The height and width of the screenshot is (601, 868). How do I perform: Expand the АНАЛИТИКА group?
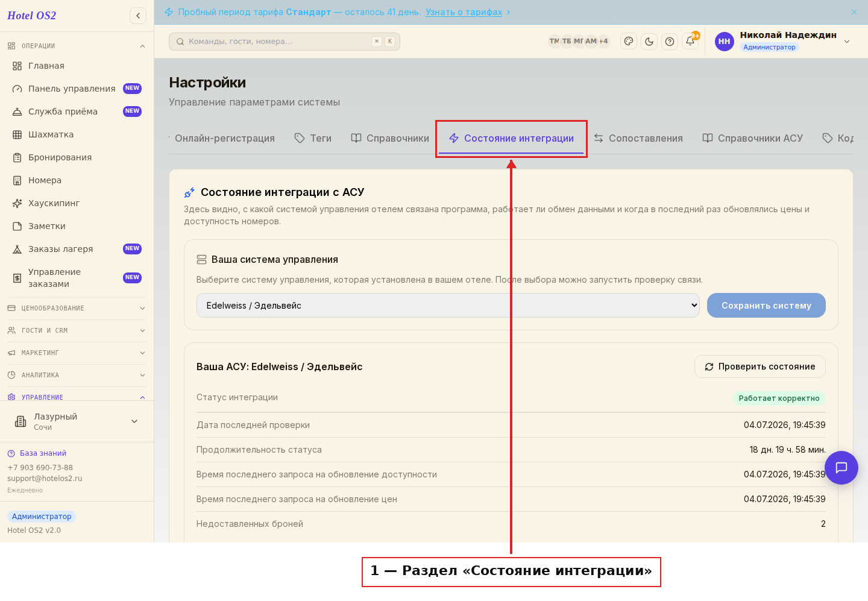[x=77, y=375]
